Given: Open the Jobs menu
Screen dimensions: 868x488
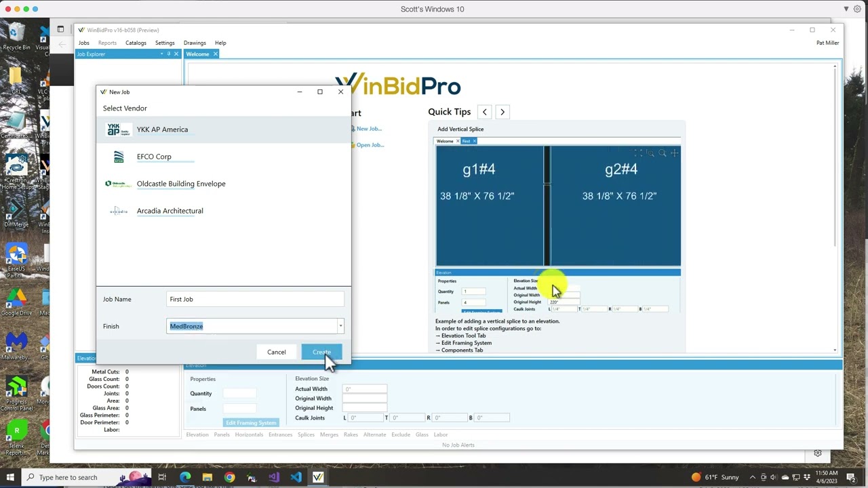Looking at the screenshot, I should (x=83, y=43).
